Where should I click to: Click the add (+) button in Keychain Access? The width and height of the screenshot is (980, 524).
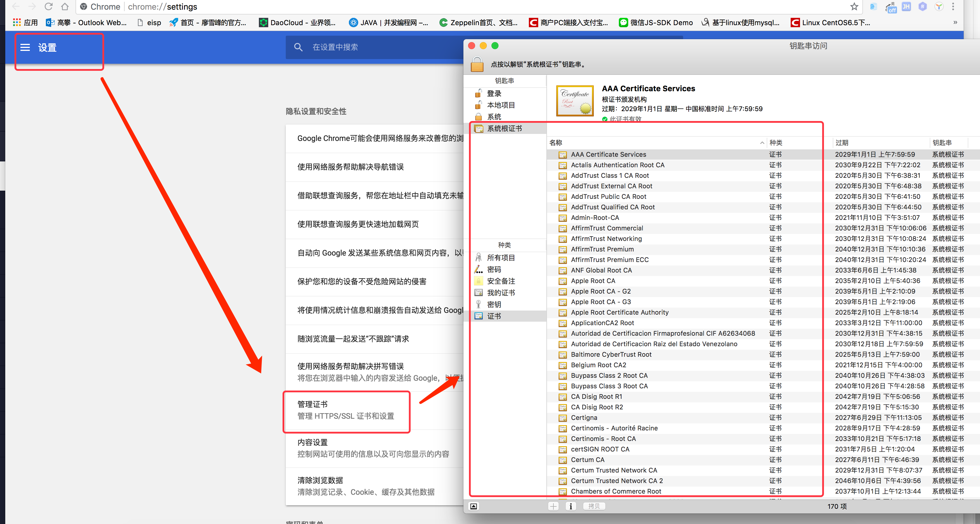click(x=553, y=506)
